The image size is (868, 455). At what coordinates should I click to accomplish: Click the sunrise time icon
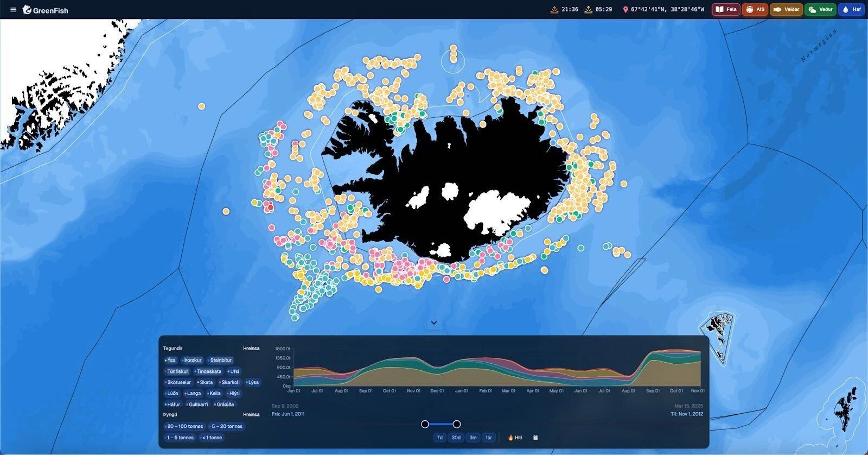pos(588,9)
